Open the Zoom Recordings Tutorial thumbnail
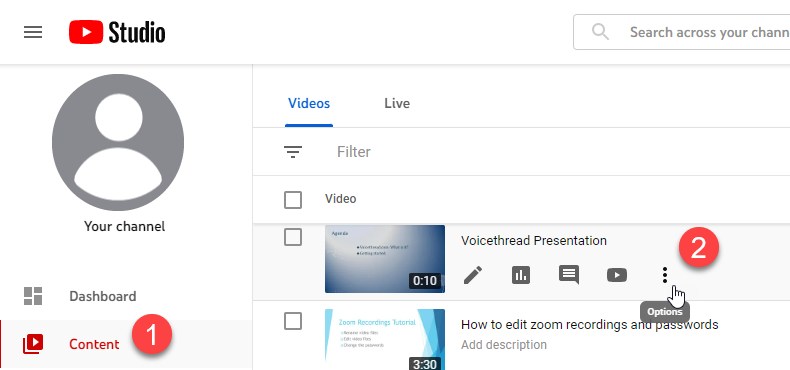790x370 pixels. click(x=385, y=339)
